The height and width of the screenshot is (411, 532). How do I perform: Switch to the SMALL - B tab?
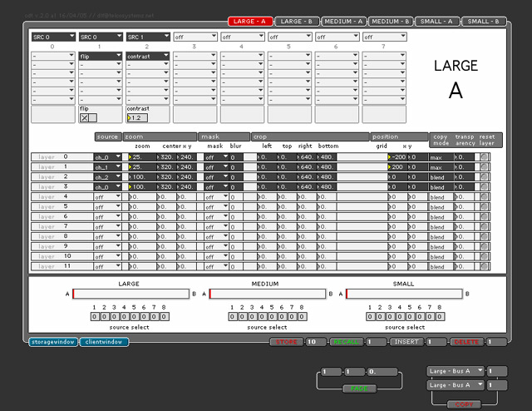click(484, 21)
